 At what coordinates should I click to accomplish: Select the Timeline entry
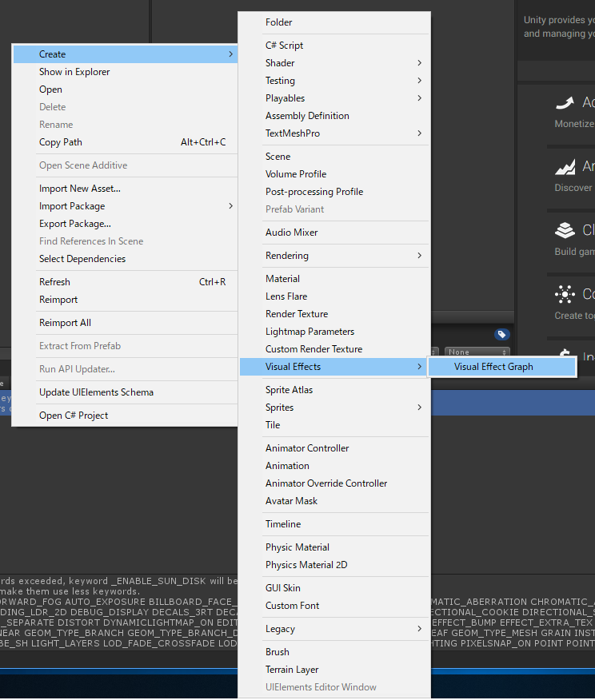(334, 524)
